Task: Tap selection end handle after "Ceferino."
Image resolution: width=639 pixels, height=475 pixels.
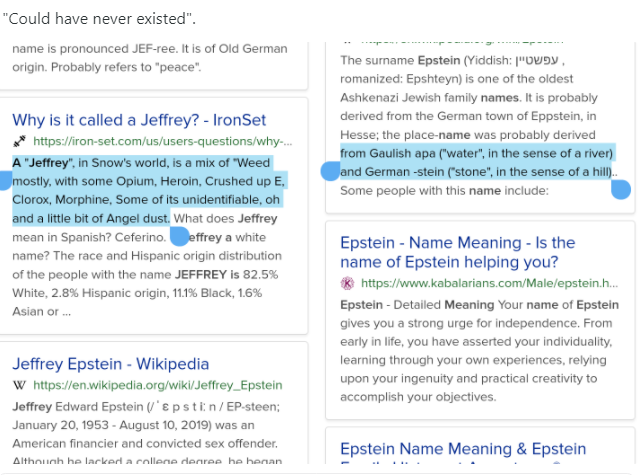Action: pos(180,236)
